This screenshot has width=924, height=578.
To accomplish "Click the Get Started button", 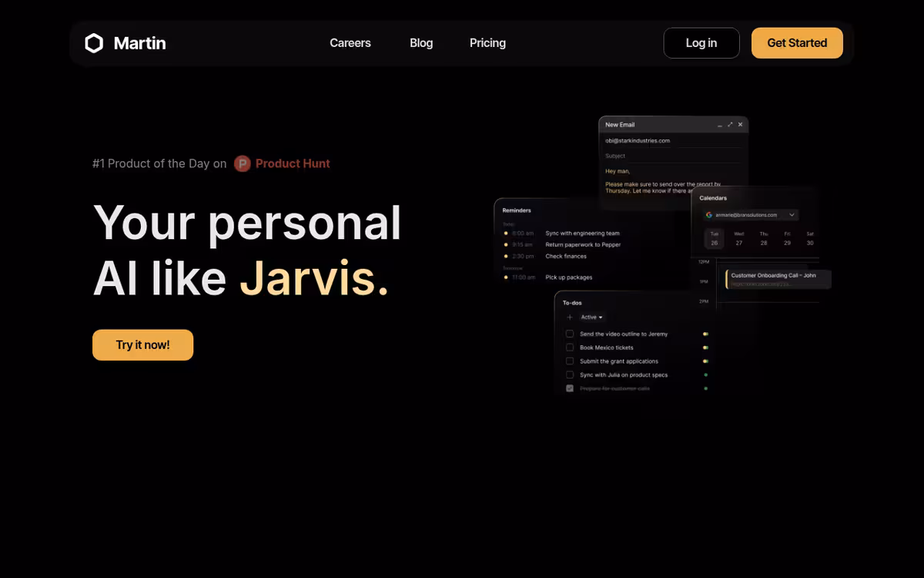I will point(797,43).
